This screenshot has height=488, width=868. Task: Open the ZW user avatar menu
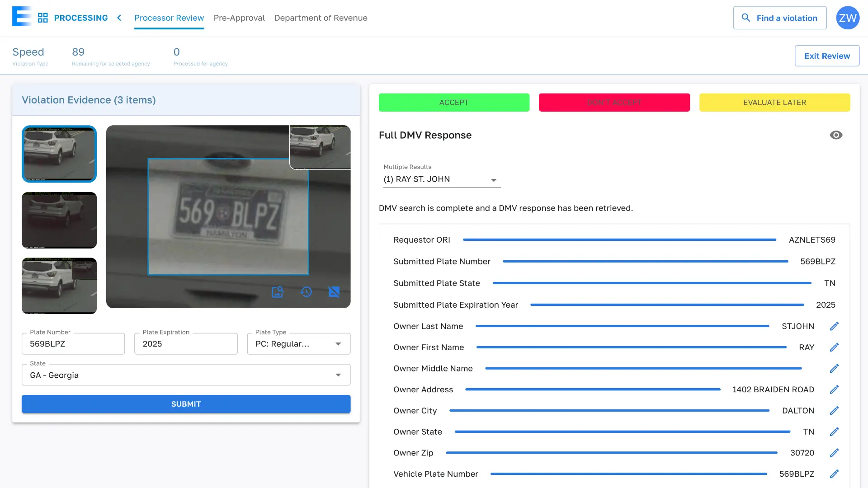(848, 18)
